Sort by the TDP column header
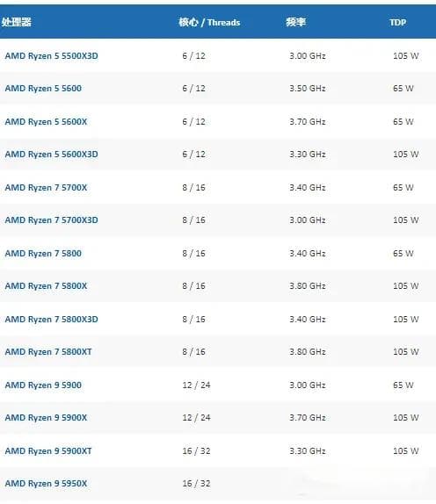436x504 pixels. (x=397, y=23)
